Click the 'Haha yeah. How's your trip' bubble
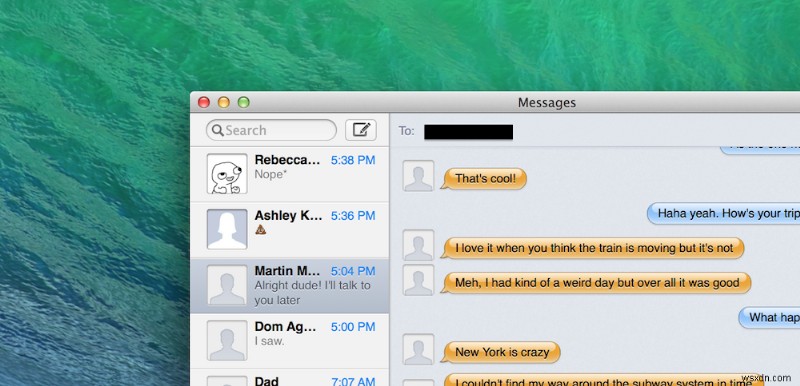Viewport: 800px width, 386px height. (x=723, y=213)
